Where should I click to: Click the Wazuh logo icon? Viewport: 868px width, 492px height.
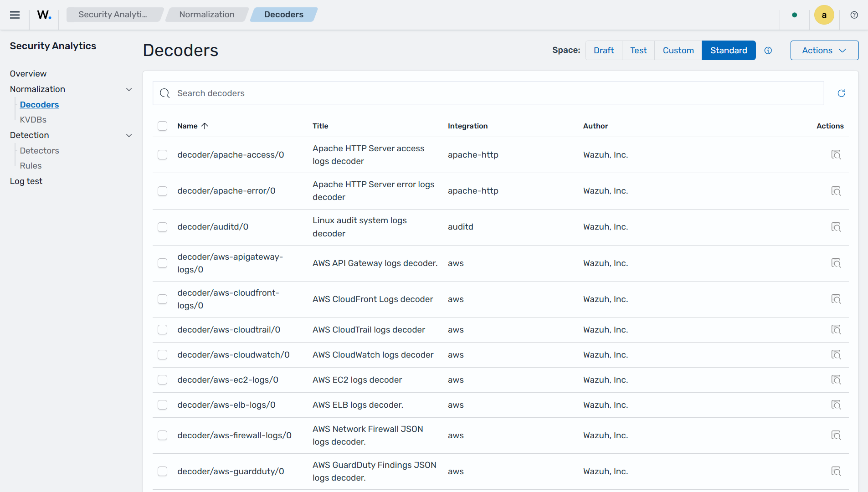pos(44,15)
